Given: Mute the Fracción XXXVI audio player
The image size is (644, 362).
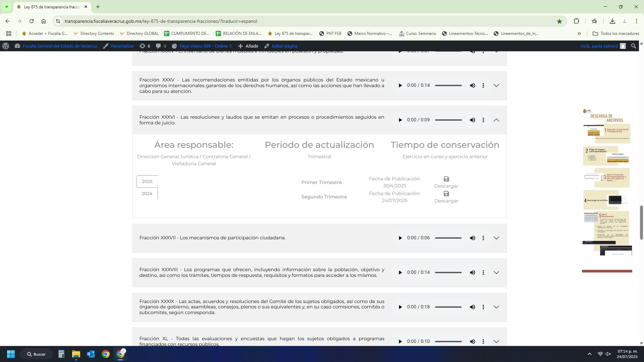Looking at the screenshot, I should tap(472, 120).
